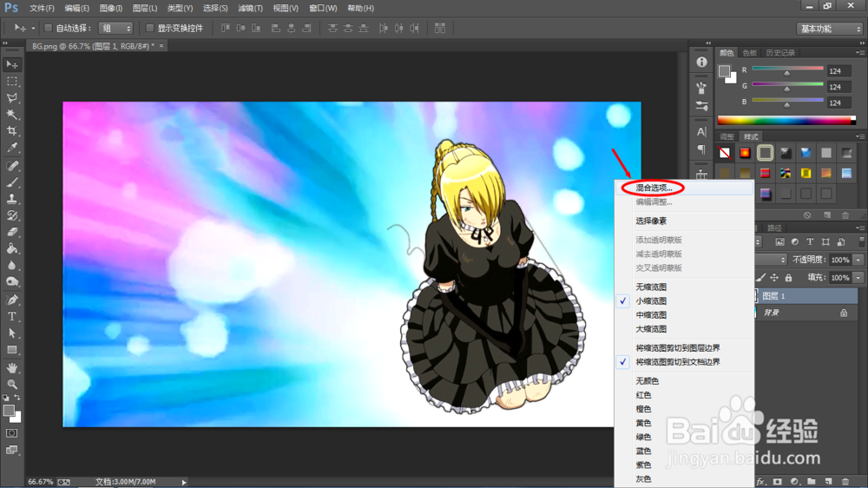Open the 滤镜(T) menu

coord(250,9)
